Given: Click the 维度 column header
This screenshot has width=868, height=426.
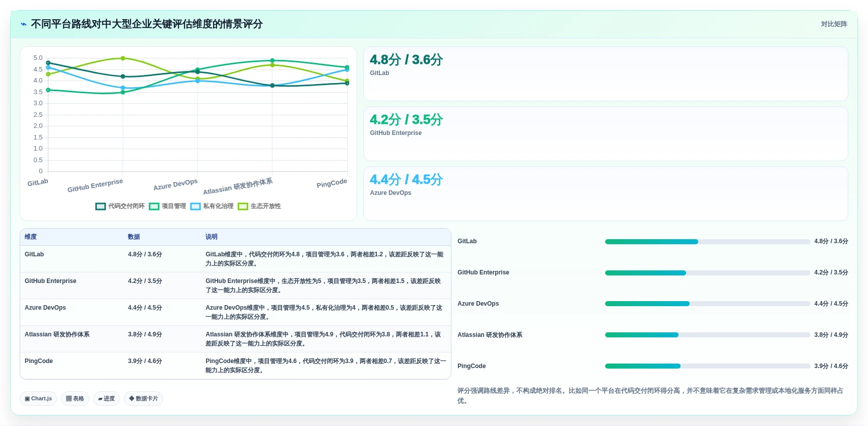Looking at the screenshot, I should (x=31, y=237).
